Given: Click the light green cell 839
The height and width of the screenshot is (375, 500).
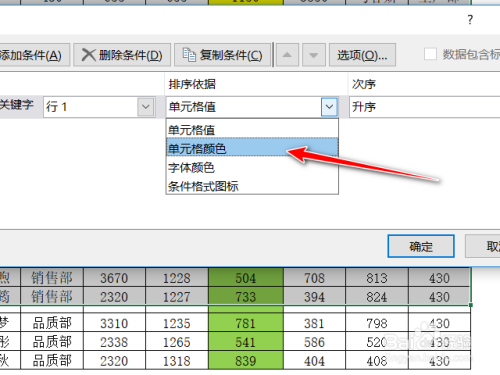Looking at the screenshot, I should click(x=246, y=360).
